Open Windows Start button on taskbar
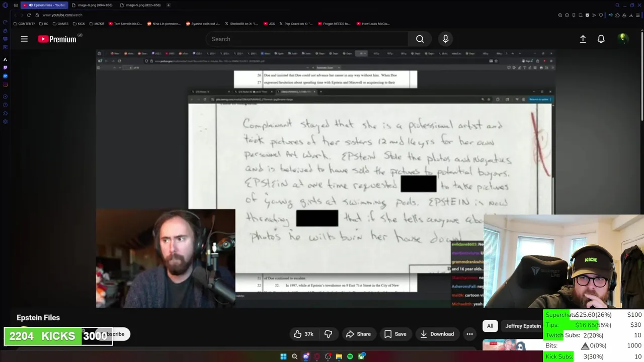This screenshot has width=644, height=362. [x=283, y=356]
